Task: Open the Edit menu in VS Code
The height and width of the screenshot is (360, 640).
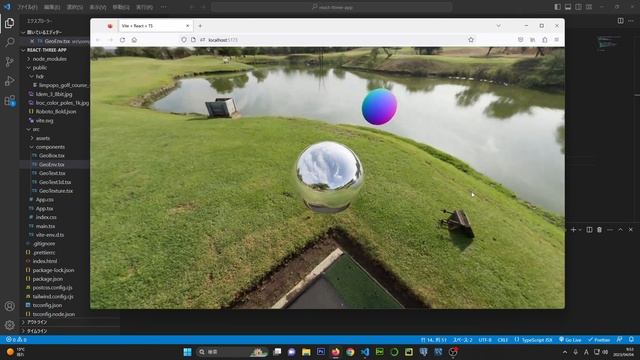Action: click(52, 7)
